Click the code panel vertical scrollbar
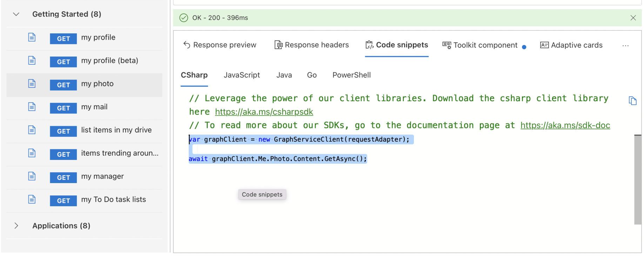The image size is (644, 259). [637, 179]
